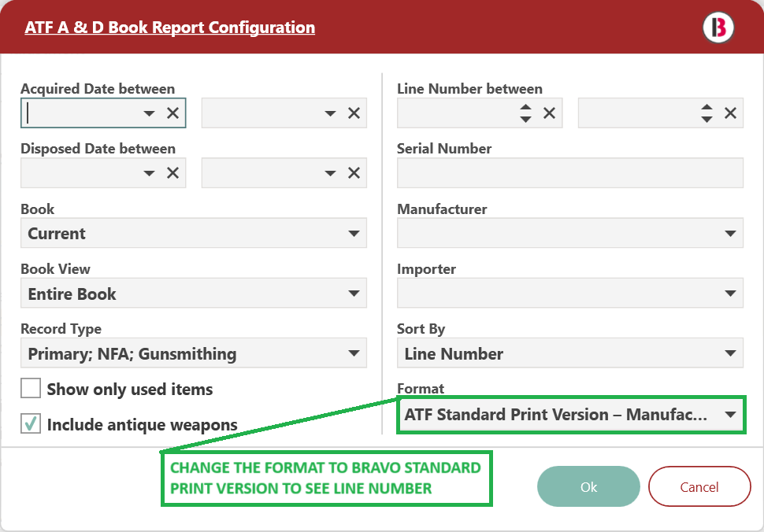Open the Book dropdown showing Current
764x532 pixels.
tap(194, 233)
